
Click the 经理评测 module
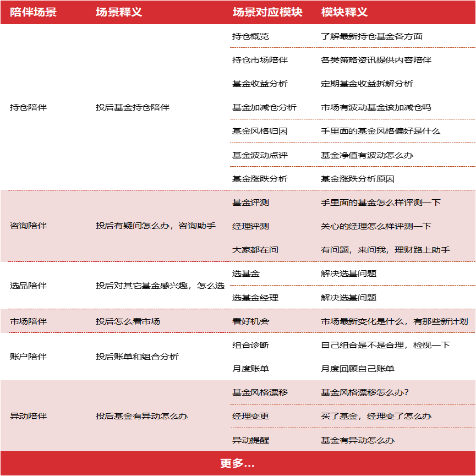(250, 226)
